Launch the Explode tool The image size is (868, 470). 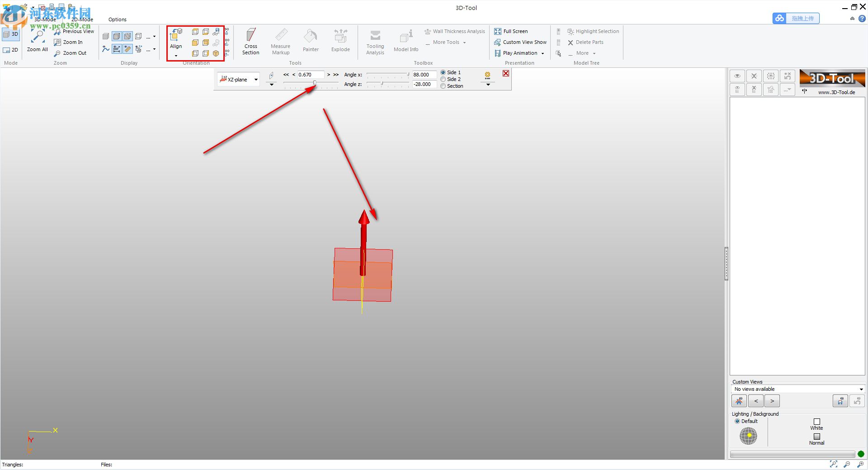(340, 42)
